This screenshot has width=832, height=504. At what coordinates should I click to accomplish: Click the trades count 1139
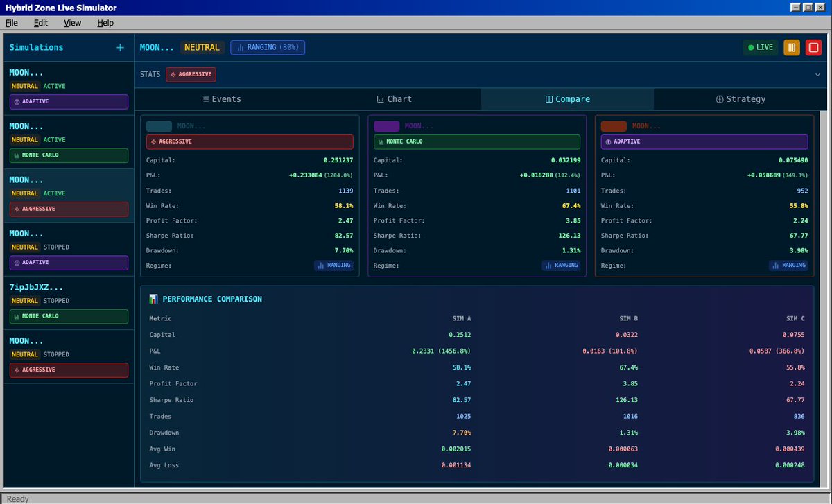click(345, 191)
